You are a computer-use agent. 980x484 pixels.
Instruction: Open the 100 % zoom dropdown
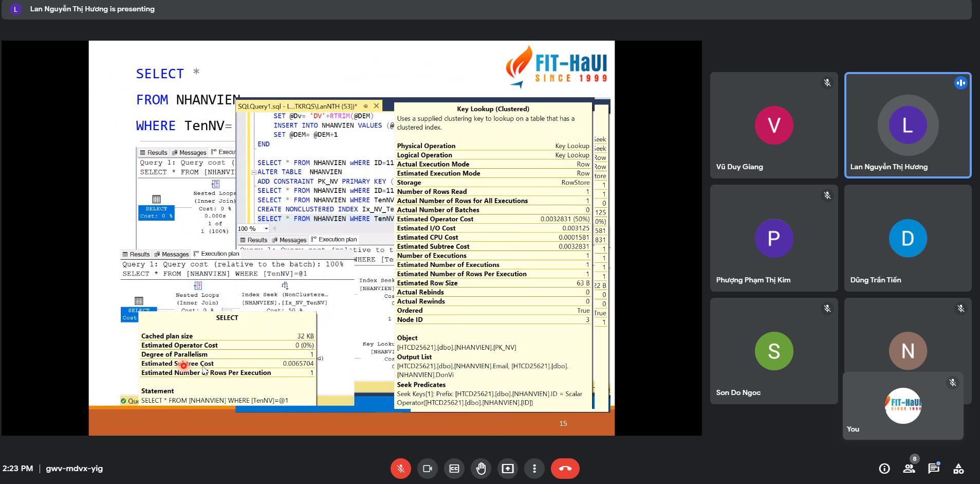click(266, 229)
